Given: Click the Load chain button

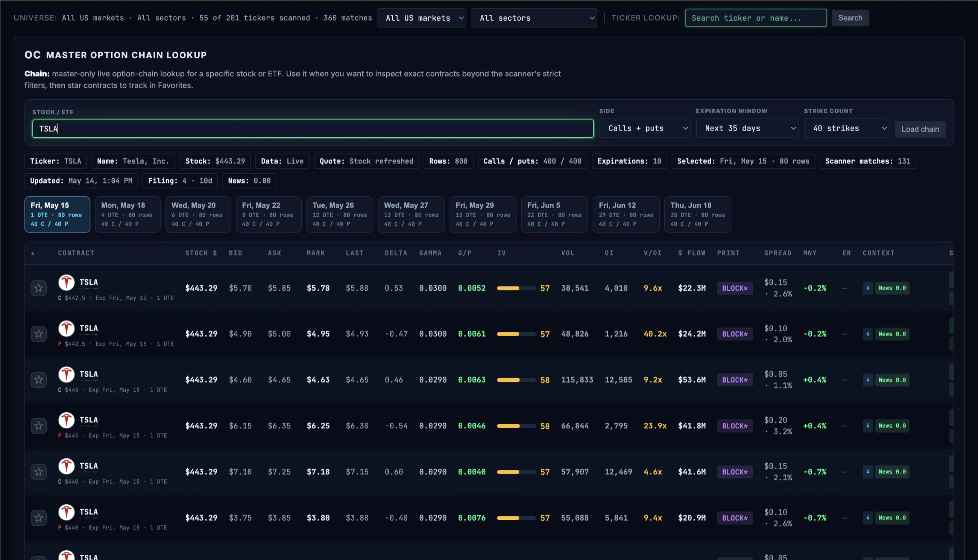Looking at the screenshot, I should point(920,129).
